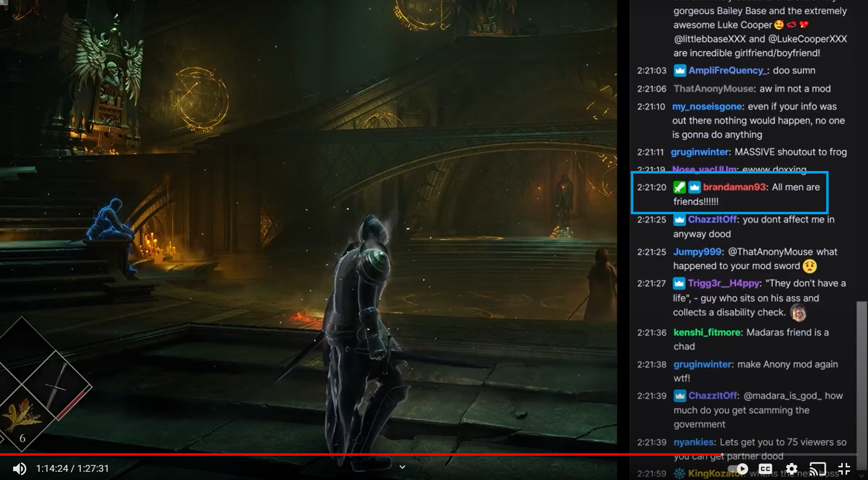
Task: Click the message 'aw im not a mod'
Action: tap(795, 89)
